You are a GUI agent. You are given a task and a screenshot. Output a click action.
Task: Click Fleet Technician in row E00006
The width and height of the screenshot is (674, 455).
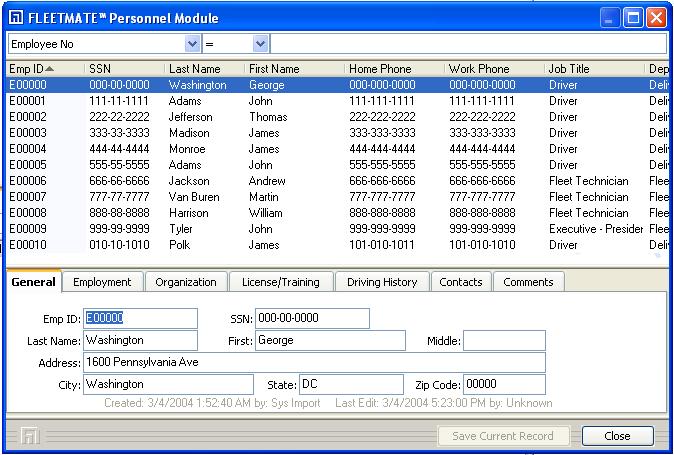pyautogui.click(x=588, y=181)
